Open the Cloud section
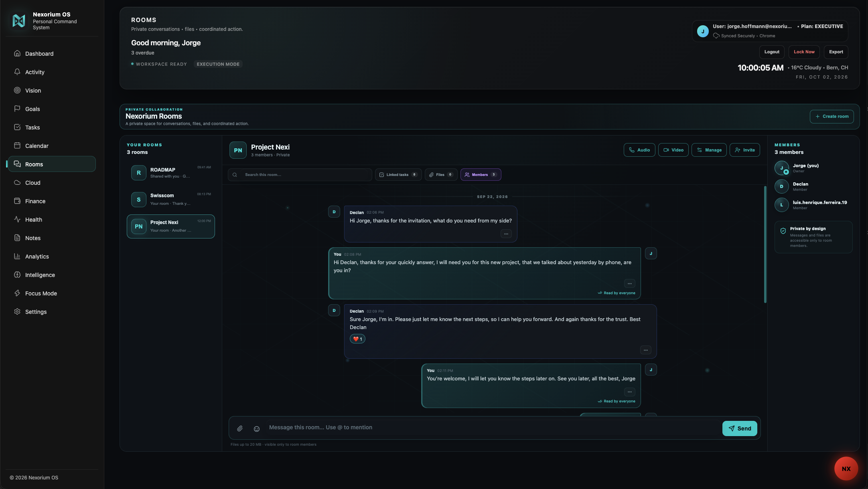This screenshot has width=868, height=489. [52, 183]
